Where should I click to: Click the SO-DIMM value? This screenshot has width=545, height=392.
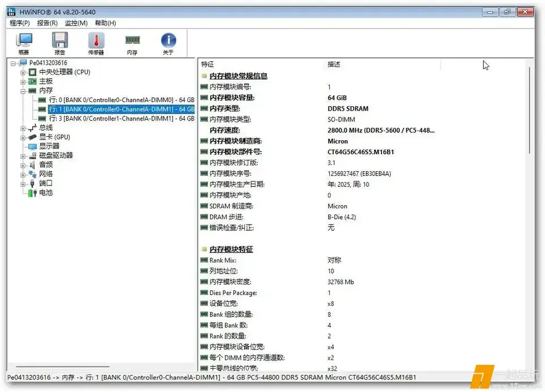tap(341, 120)
